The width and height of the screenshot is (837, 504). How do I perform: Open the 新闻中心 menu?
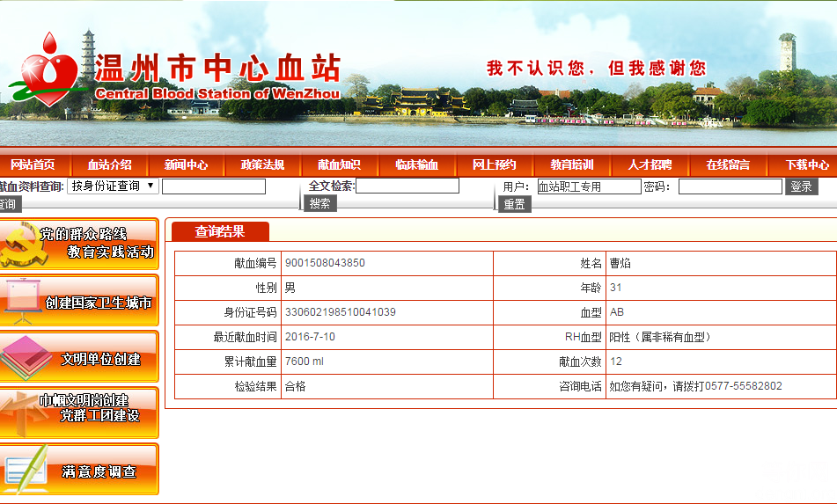pos(186,164)
